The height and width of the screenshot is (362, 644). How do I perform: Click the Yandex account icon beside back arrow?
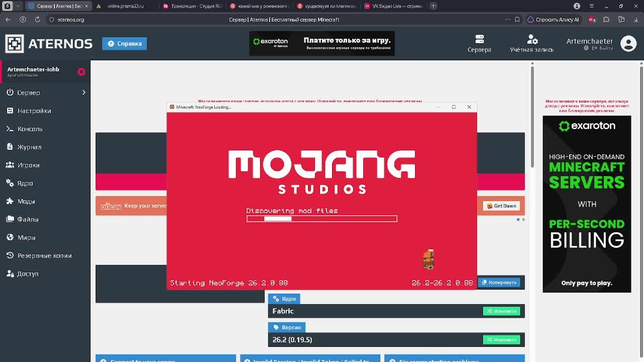pyautogui.click(x=23, y=20)
